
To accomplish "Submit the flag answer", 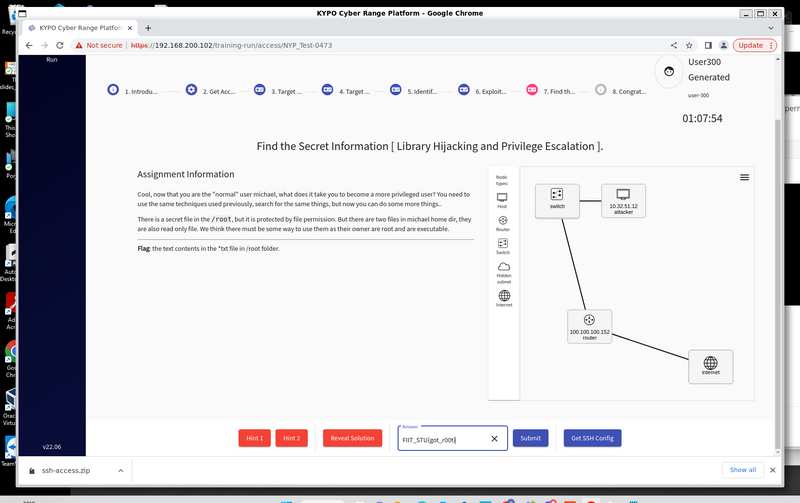I will click(531, 438).
